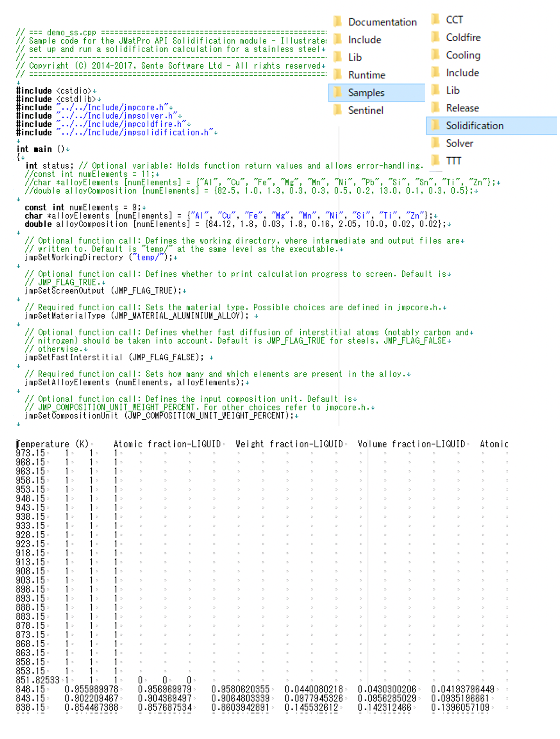Click the '#include <cstdio>' line
Image resolution: width=560 pixels, height=739 pixels.
pyautogui.click(x=54, y=91)
